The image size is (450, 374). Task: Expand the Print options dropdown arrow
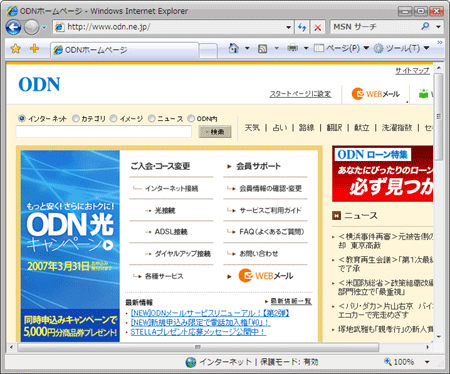pyautogui.click(x=306, y=49)
